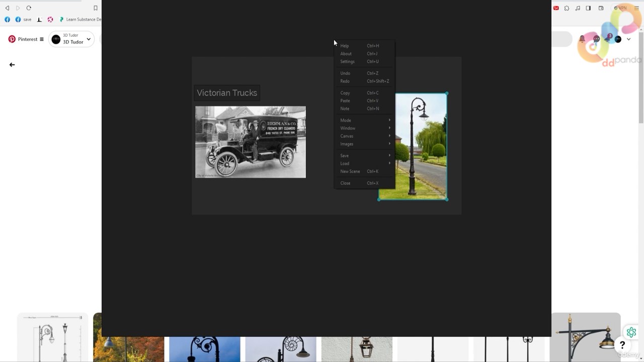Expand the Save submenu

coord(365,156)
